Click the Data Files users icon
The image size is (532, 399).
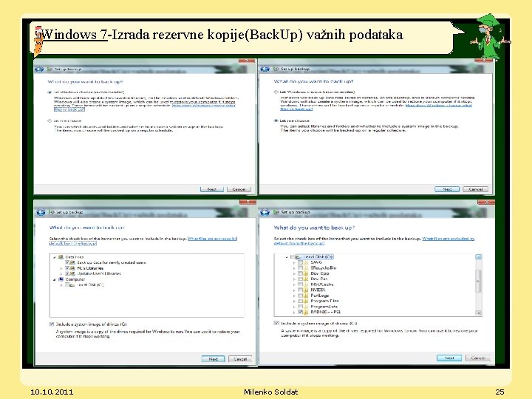61,257
